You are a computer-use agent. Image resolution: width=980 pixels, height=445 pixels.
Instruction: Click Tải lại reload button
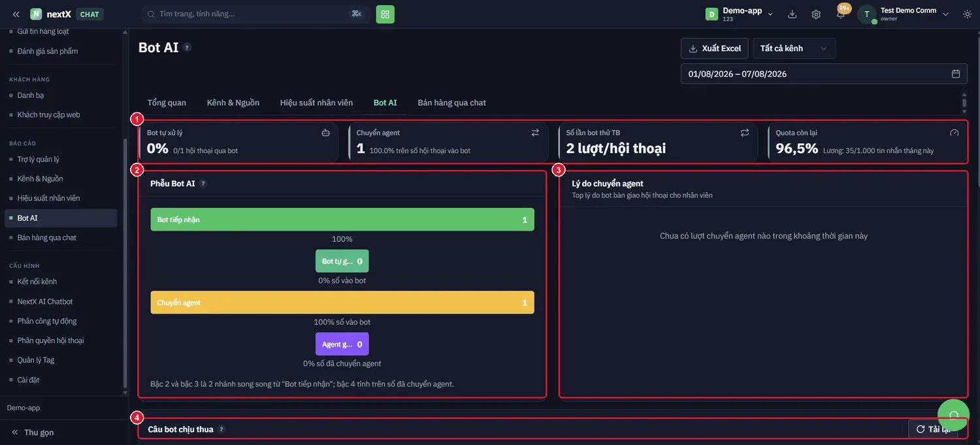[x=933, y=429]
